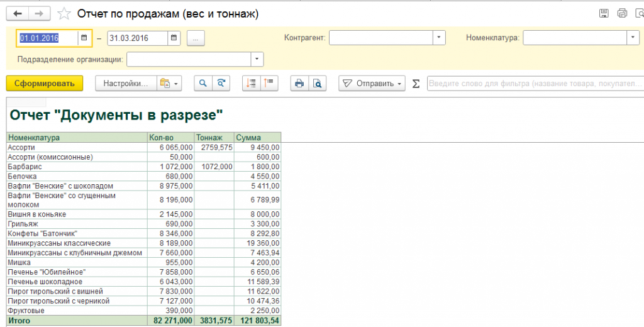The height and width of the screenshot is (327, 644).
Task: Click the report title Отчет "Документы в разрезе"
Action: pyautogui.click(x=116, y=115)
